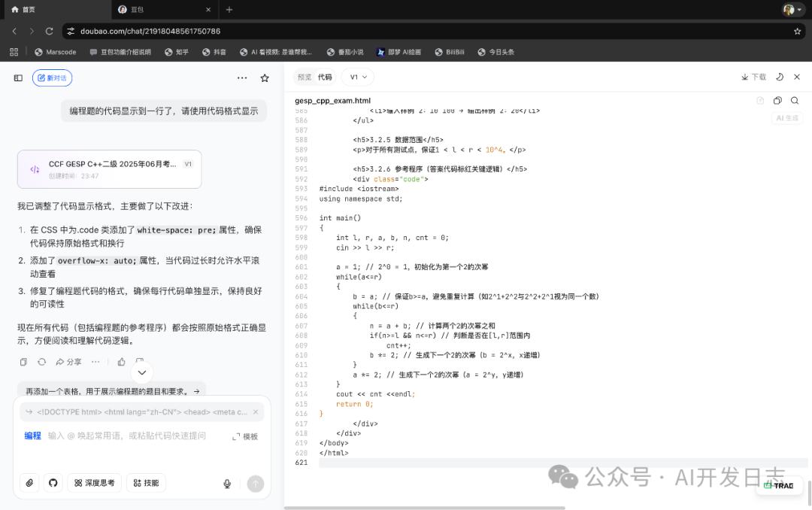Select the microphone voice input icon

click(x=227, y=484)
